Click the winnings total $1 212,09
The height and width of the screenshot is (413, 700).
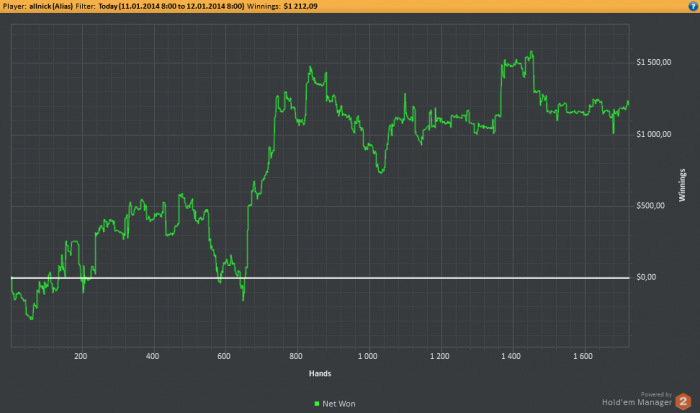point(300,6)
